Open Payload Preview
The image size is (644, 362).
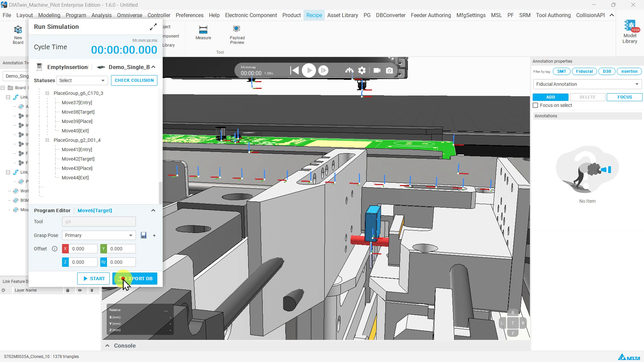[237, 35]
